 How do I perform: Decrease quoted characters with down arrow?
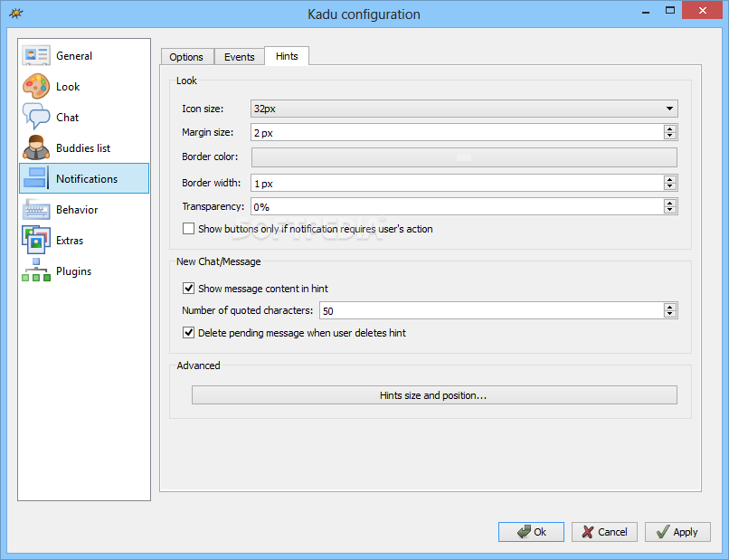670,315
